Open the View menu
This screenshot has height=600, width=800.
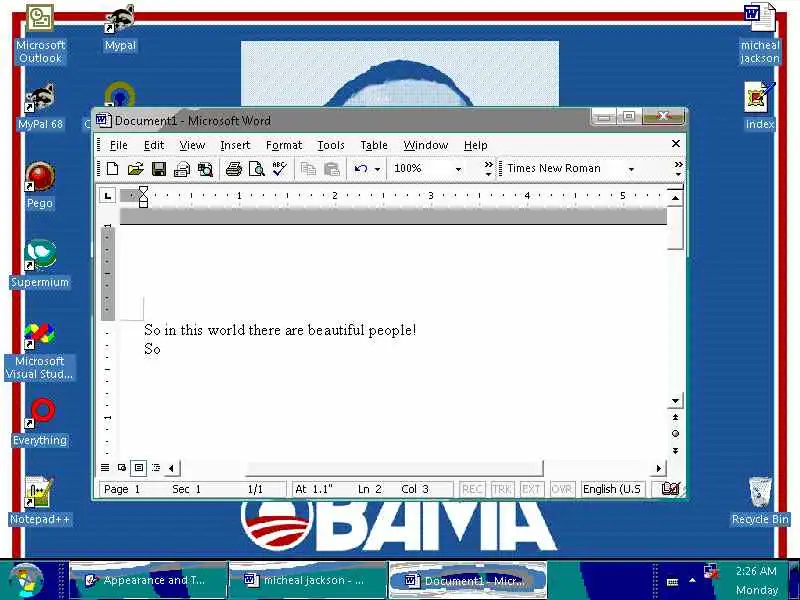(192, 145)
